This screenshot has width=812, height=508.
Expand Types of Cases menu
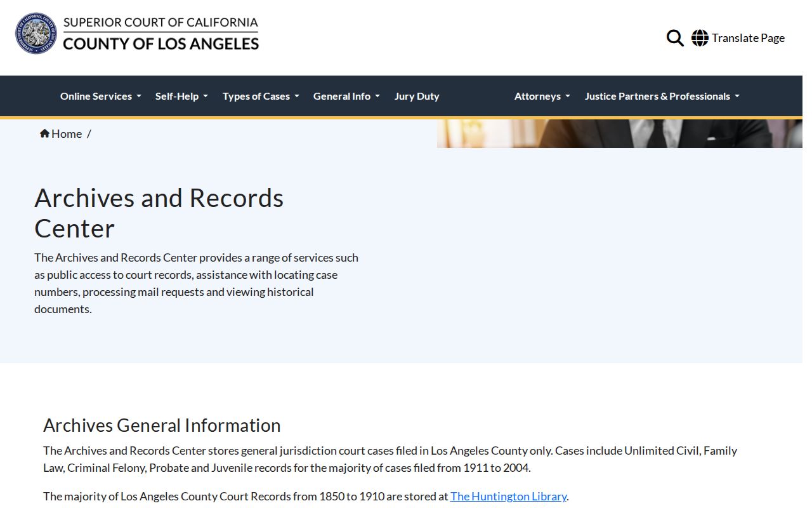[x=261, y=97]
